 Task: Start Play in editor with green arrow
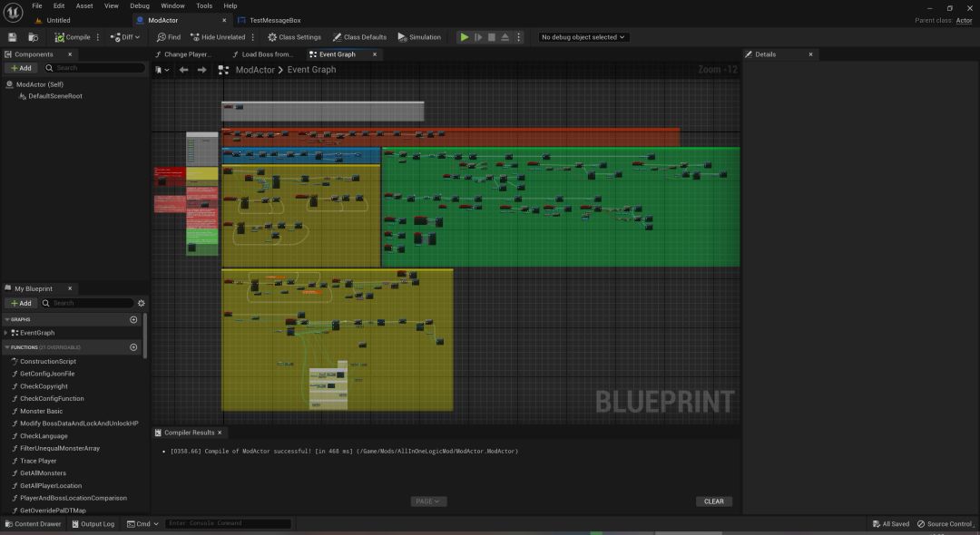point(465,37)
